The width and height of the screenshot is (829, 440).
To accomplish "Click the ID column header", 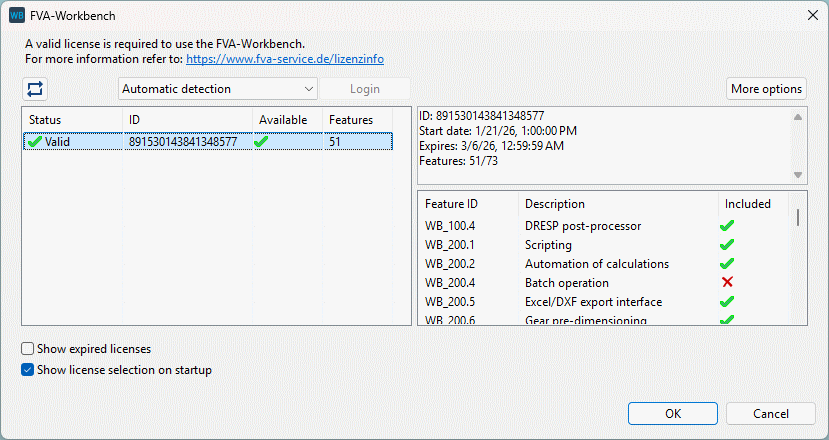I will [188, 120].
